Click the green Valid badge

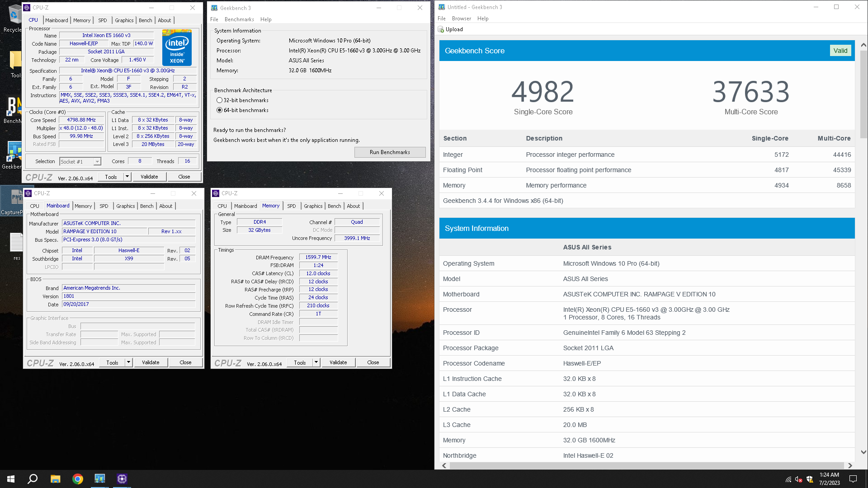840,51
